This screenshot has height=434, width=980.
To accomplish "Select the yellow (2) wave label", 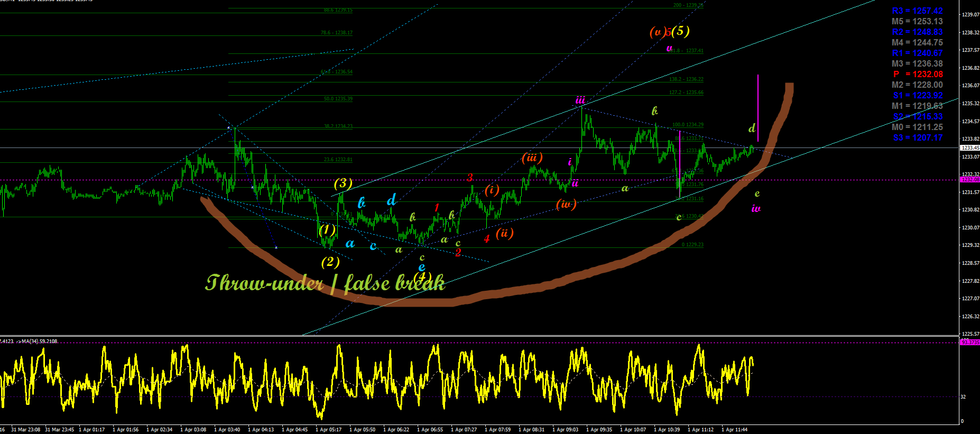I will click(x=330, y=262).
